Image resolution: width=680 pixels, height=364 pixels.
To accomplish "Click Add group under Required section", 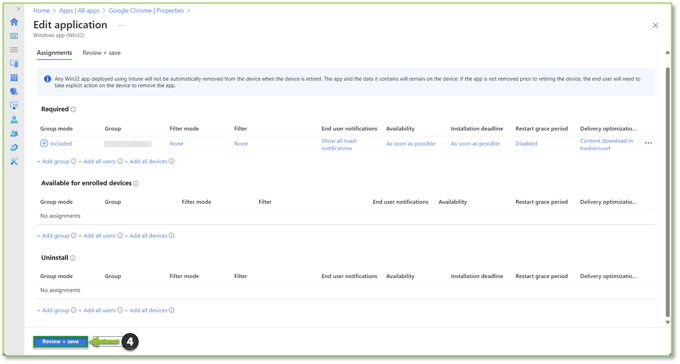I will pos(53,161).
